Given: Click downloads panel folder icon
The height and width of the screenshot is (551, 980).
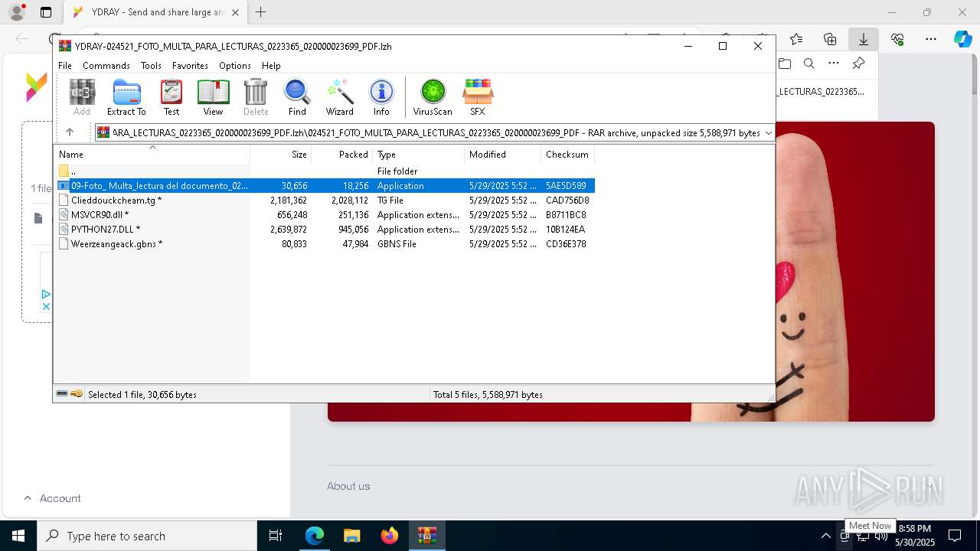Looking at the screenshot, I should [x=785, y=64].
